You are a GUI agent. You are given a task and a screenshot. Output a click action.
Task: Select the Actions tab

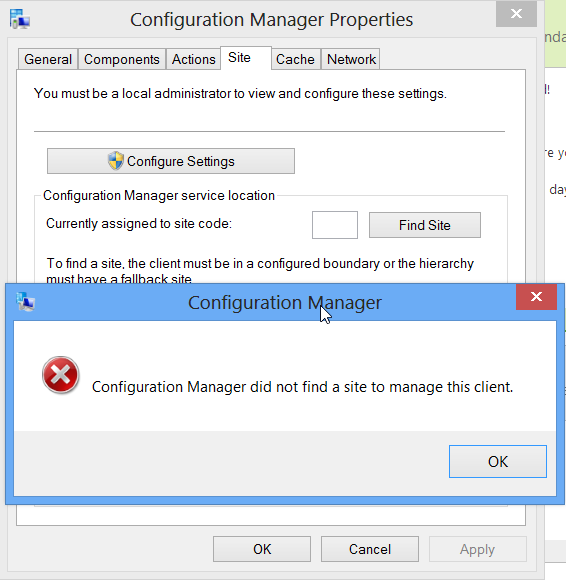[193, 59]
